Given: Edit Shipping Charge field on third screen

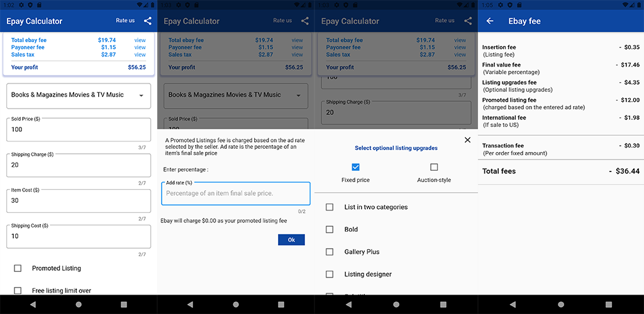Looking at the screenshot, I should click(396, 112).
